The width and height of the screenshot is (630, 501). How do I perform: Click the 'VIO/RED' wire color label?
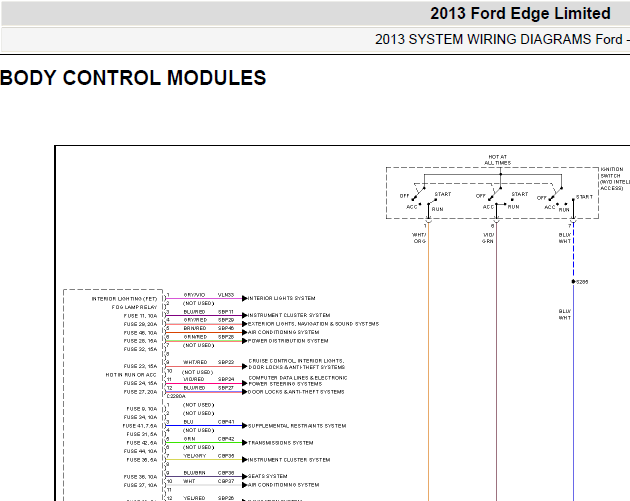[x=194, y=379]
